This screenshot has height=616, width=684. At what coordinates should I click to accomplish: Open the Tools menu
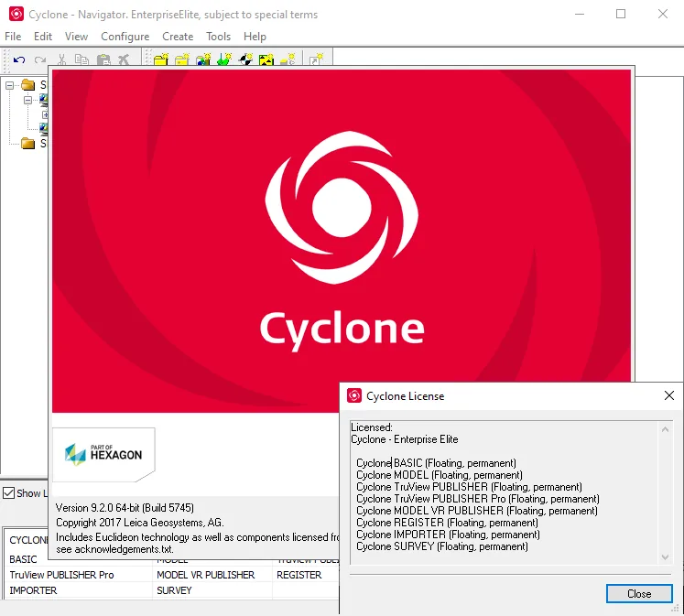[x=219, y=37]
